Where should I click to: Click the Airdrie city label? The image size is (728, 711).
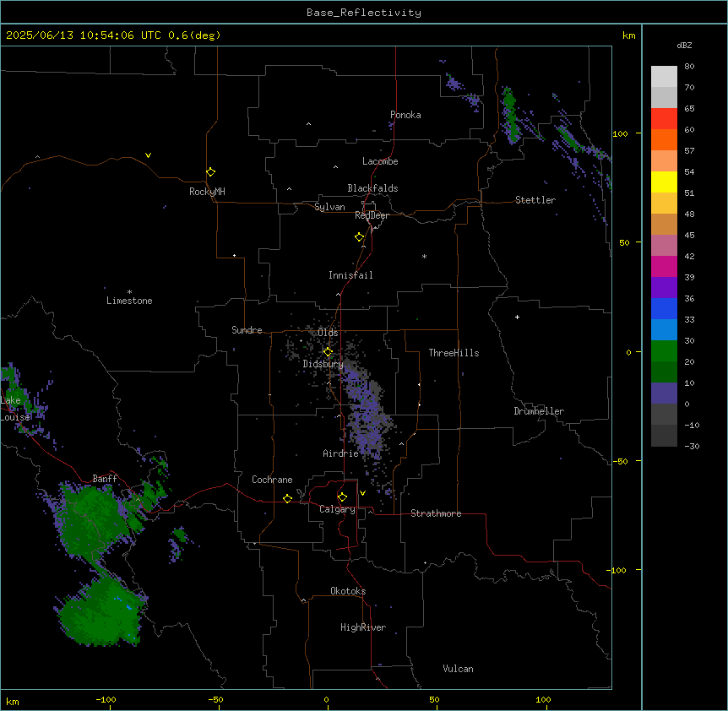point(340,453)
